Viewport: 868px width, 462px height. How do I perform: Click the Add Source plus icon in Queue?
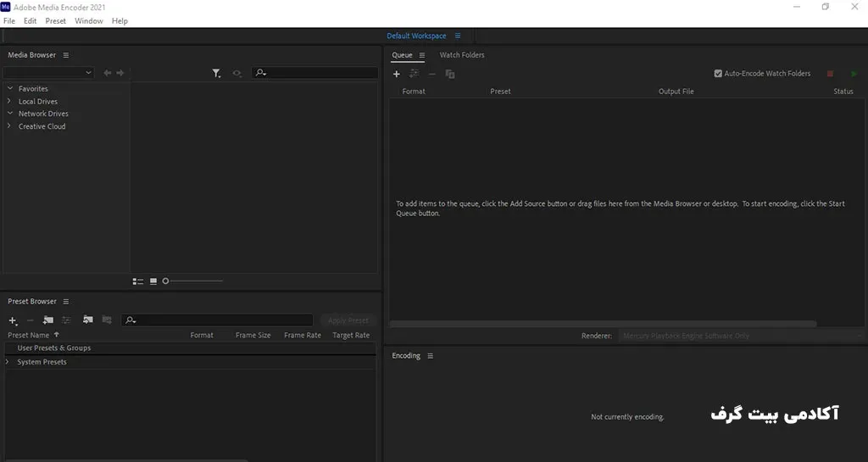point(397,74)
